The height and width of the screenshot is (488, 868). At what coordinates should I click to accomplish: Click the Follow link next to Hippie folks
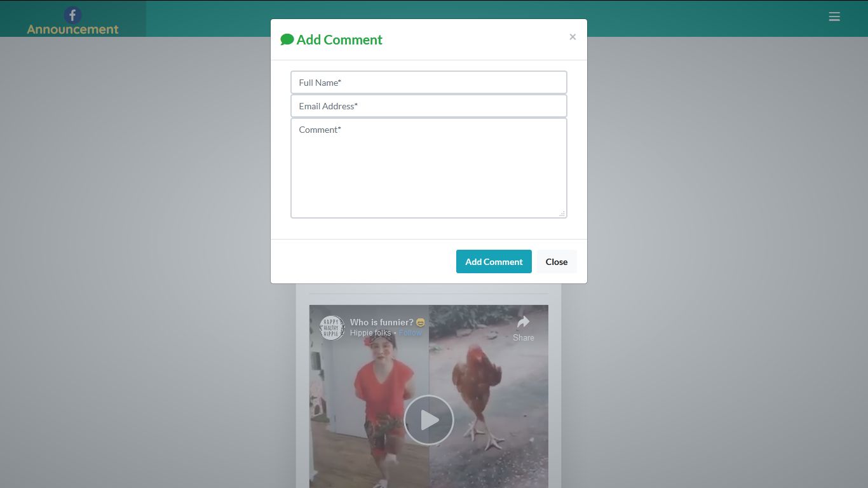[410, 332]
